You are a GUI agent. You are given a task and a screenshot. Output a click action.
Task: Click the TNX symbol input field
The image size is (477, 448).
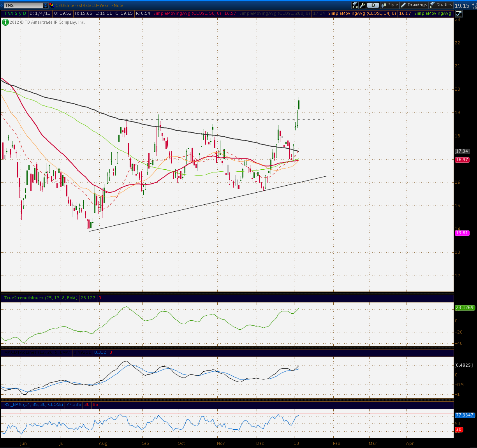(x=23, y=5)
